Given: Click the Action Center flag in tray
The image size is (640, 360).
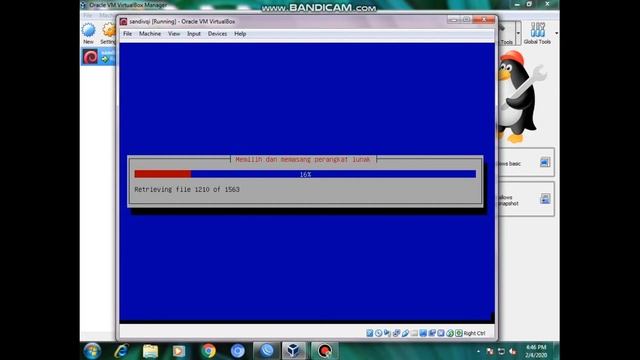Looking at the screenshot, I should click(490, 351).
